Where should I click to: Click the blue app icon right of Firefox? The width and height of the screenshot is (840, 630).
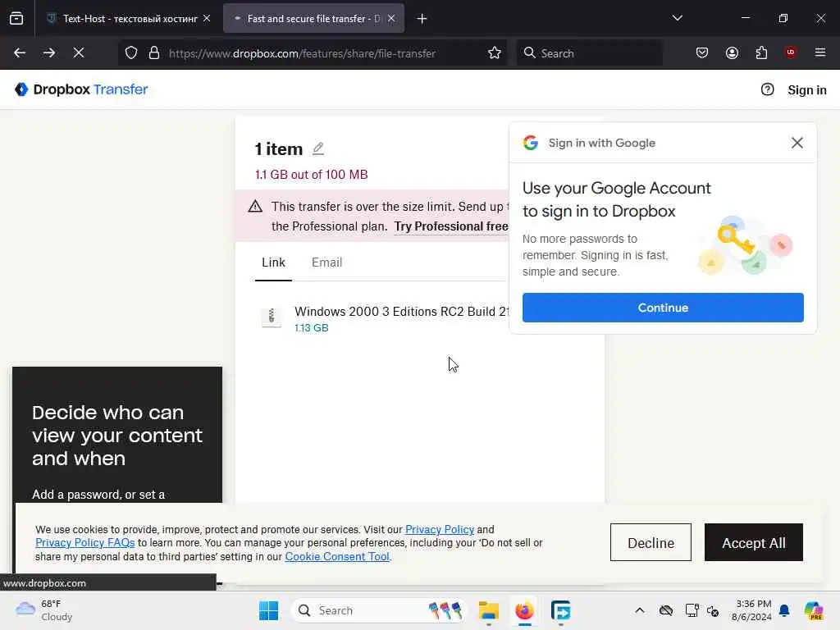560,610
